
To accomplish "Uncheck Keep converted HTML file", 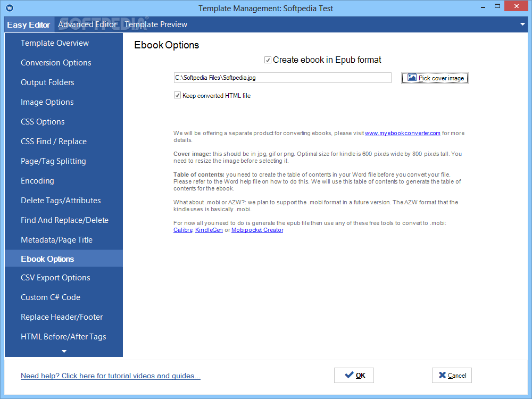I will (177, 95).
